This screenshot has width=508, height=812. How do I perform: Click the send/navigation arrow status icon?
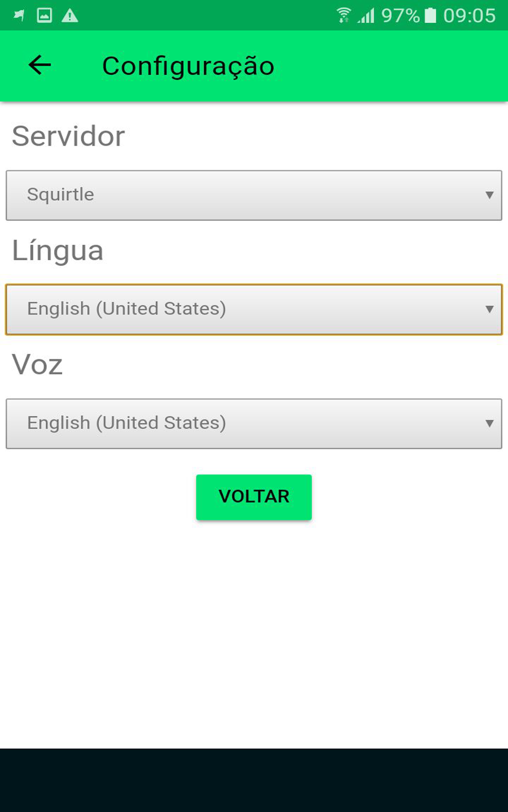point(17,16)
